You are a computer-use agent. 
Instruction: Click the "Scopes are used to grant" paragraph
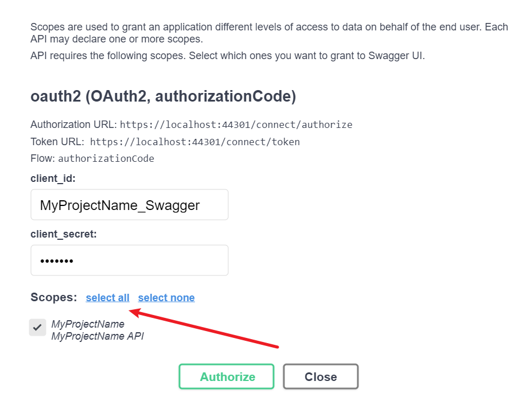tap(268, 33)
